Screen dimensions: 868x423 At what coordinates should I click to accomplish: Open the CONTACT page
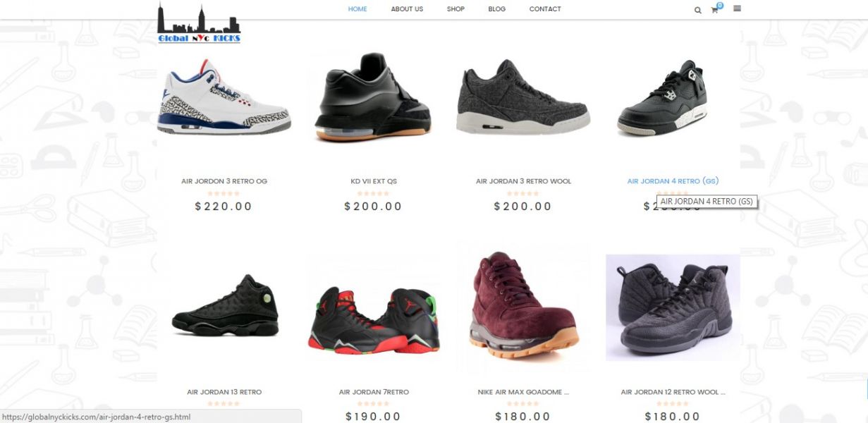[x=545, y=9]
